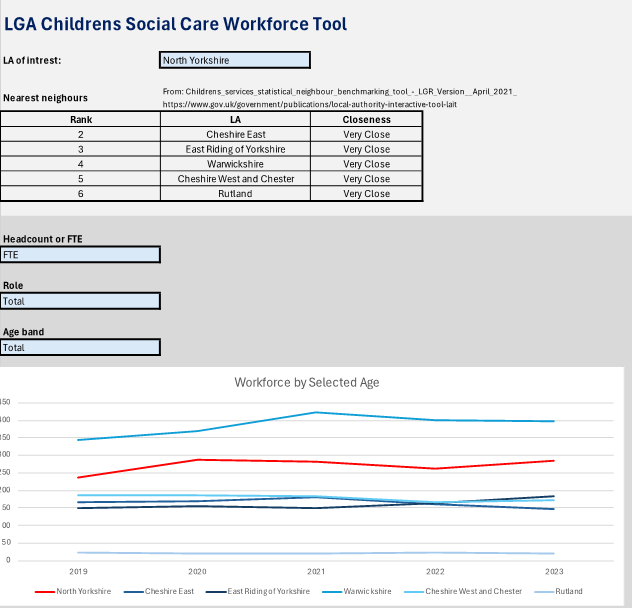Click the East Riding of Yorkshire legend entry

point(258,591)
